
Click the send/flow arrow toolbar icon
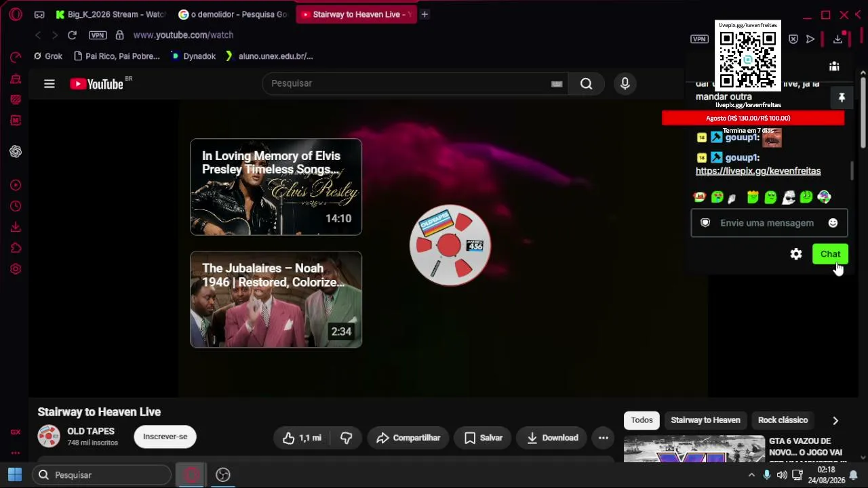pyautogui.click(x=810, y=39)
